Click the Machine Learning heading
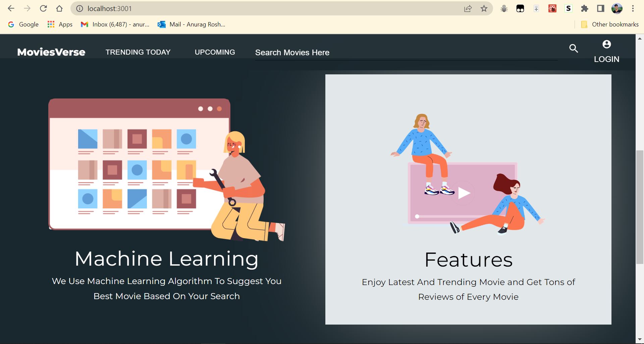Viewport: 644px width, 344px height. pyautogui.click(x=167, y=259)
